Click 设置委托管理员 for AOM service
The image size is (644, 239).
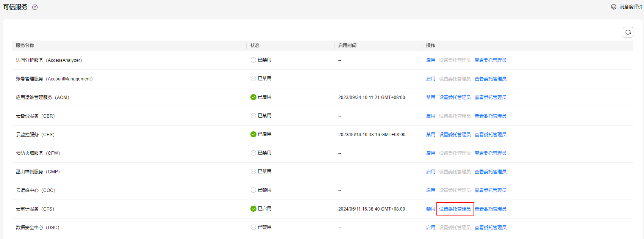click(x=455, y=97)
